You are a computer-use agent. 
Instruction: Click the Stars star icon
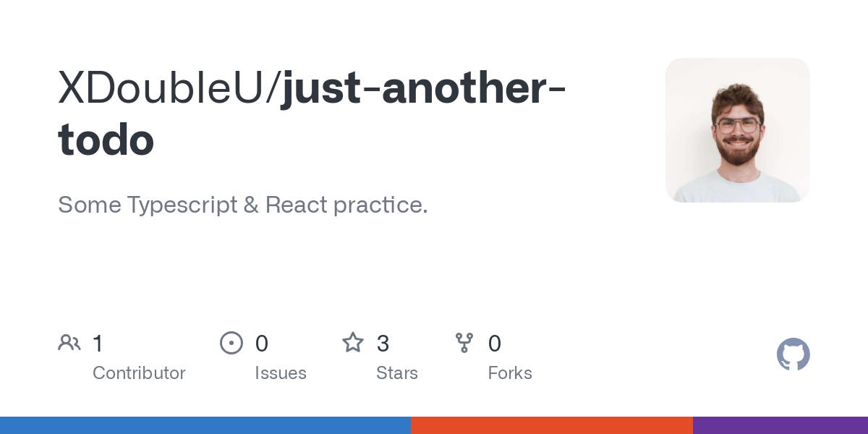click(353, 343)
